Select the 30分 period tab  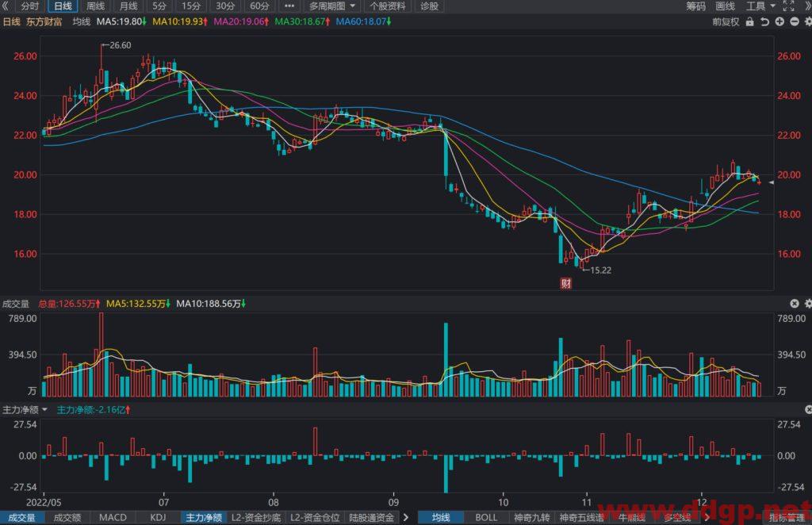(225, 6)
